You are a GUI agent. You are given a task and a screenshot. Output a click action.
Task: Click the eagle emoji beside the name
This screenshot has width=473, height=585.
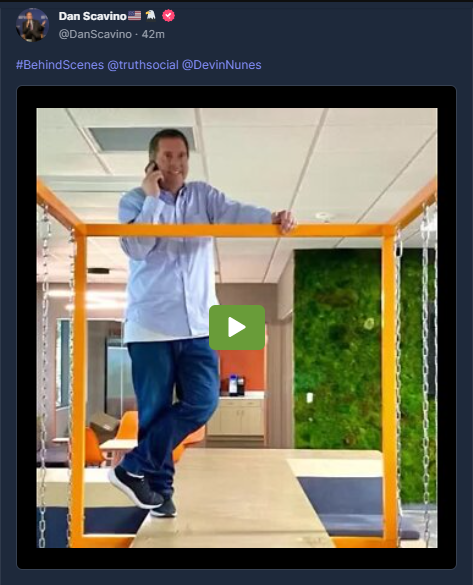[x=151, y=15]
